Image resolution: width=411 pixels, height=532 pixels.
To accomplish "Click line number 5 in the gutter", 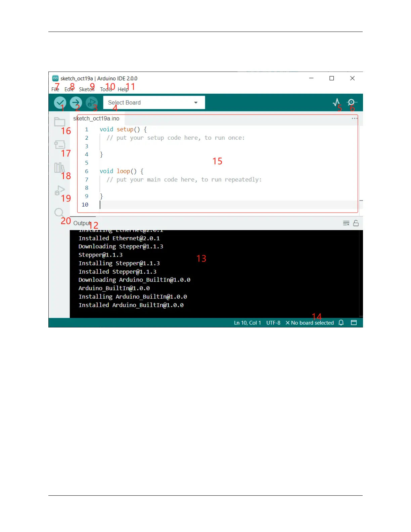I will (87, 163).
